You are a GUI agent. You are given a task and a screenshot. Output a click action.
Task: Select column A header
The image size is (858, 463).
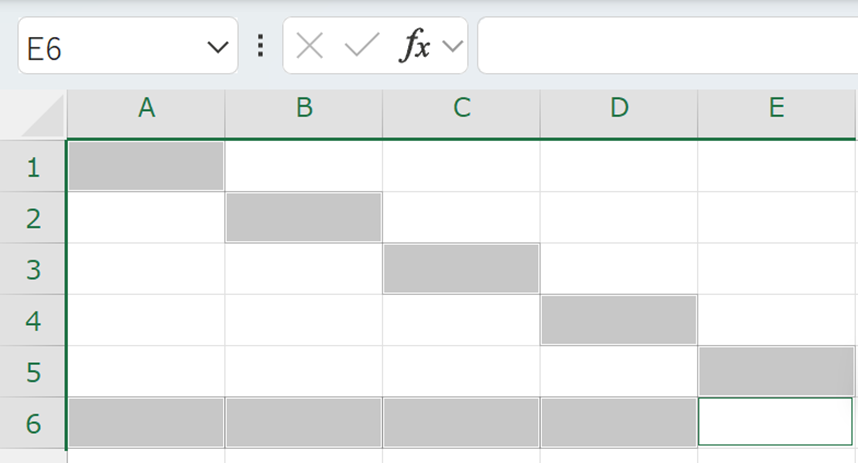click(146, 109)
